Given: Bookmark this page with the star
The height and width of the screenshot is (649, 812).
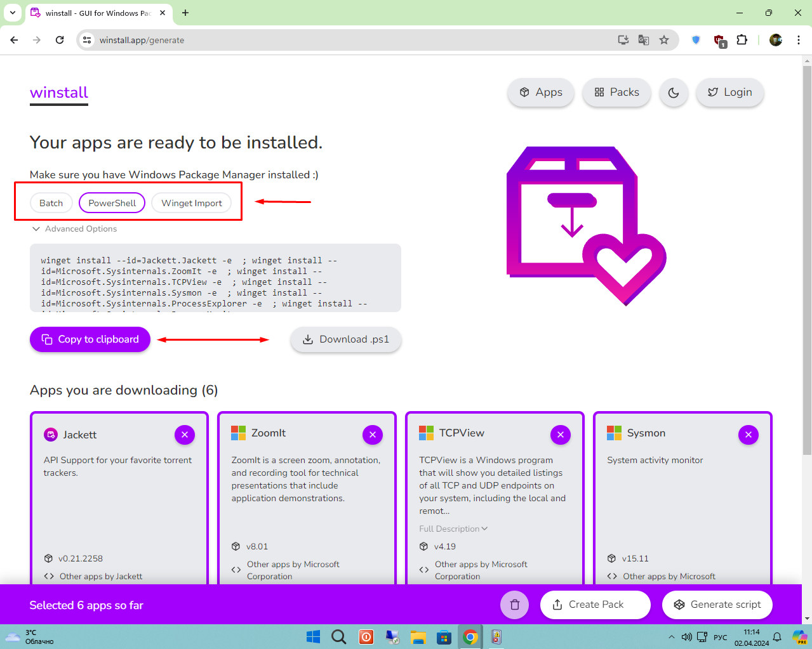Looking at the screenshot, I should point(664,40).
